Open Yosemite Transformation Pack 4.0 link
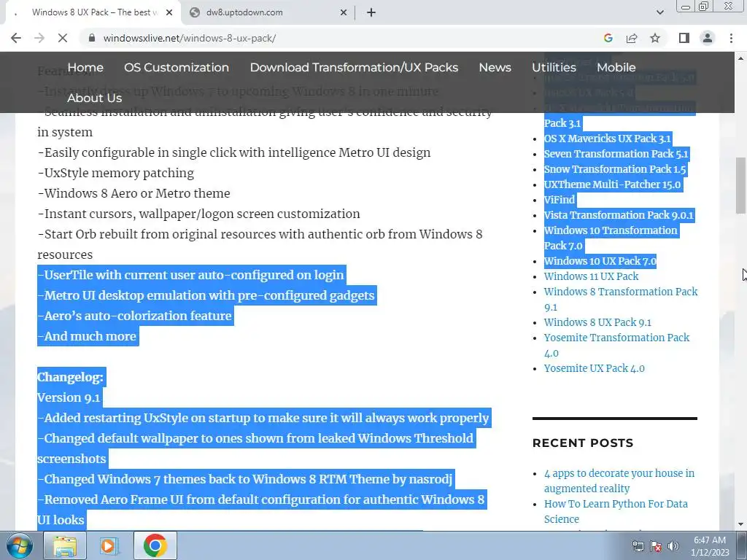Viewport: 747px width, 560px height. click(x=616, y=345)
